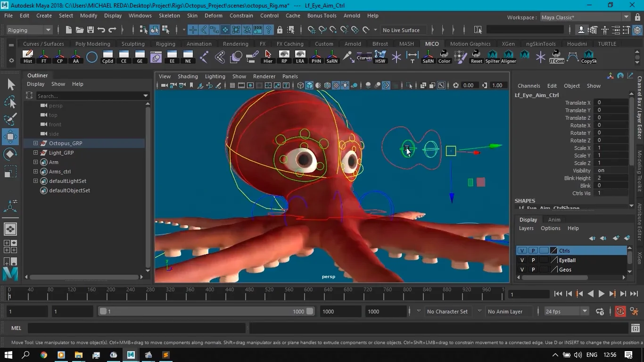Screen dimensions: 644x362
Task: Click the Hier select hierarchy shelf icon
Action: (x=268, y=57)
